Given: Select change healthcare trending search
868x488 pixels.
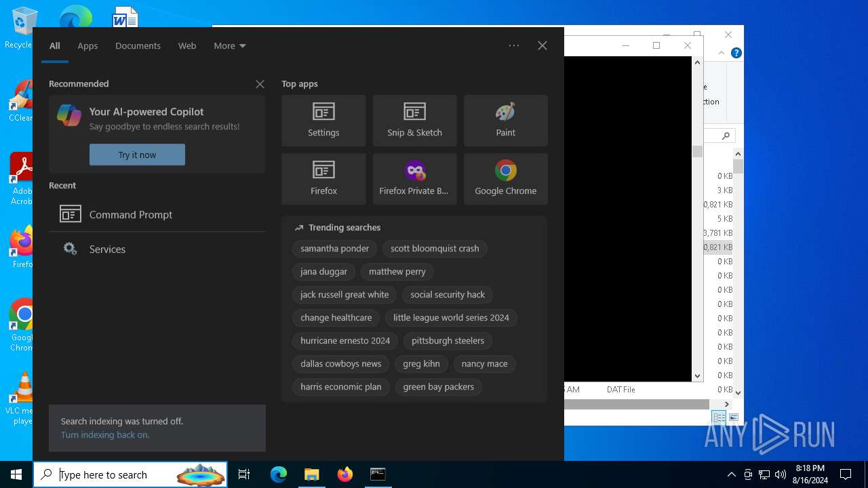Looking at the screenshot, I should pos(336,318).
